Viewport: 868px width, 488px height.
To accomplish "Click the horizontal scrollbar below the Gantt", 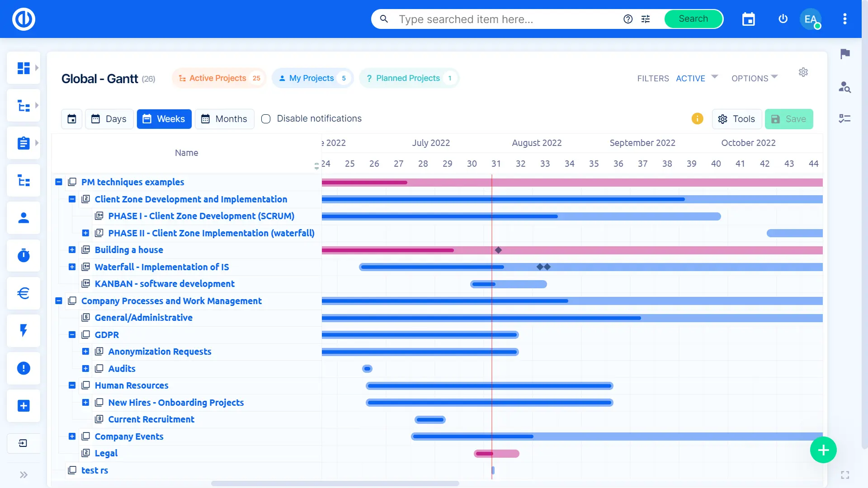I will [x=335, y=483].
